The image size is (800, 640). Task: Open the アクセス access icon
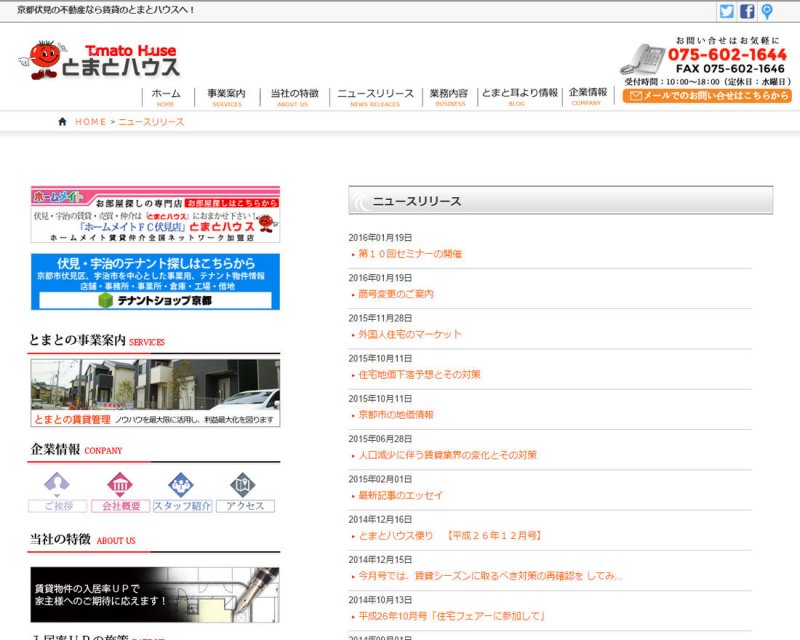pos(244,491)
